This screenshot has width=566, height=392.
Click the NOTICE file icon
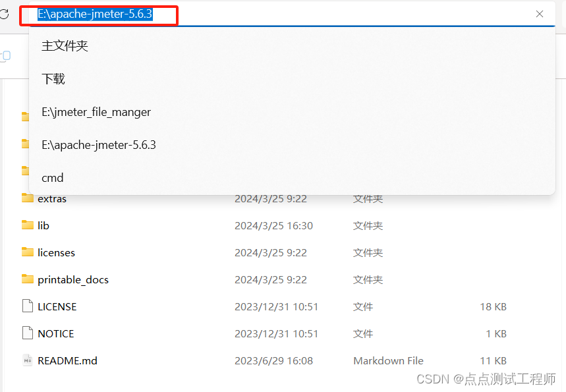coord(28,333)
